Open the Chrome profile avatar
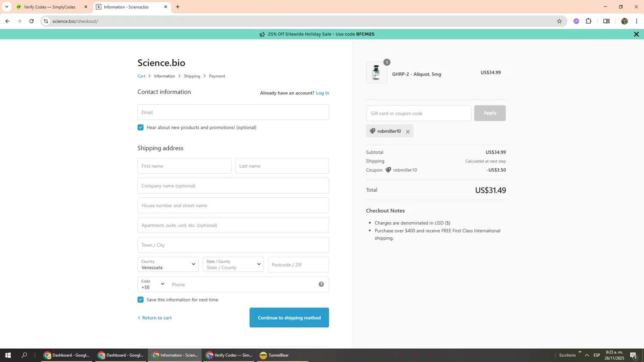Viewport: 644px width, 362px height. [x=624, y=21]
